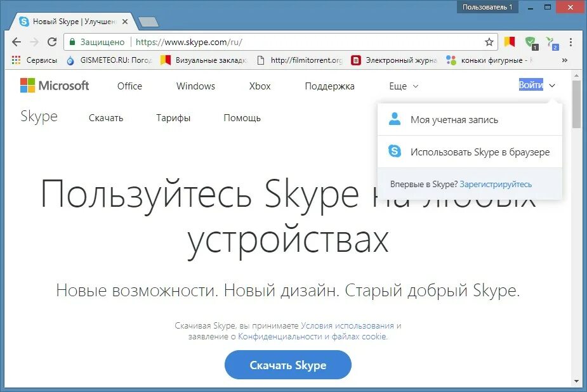This screenshot has width=587, height=392.
Task: Close the Новый Skype tab
Action: click(x=125, y=22)
